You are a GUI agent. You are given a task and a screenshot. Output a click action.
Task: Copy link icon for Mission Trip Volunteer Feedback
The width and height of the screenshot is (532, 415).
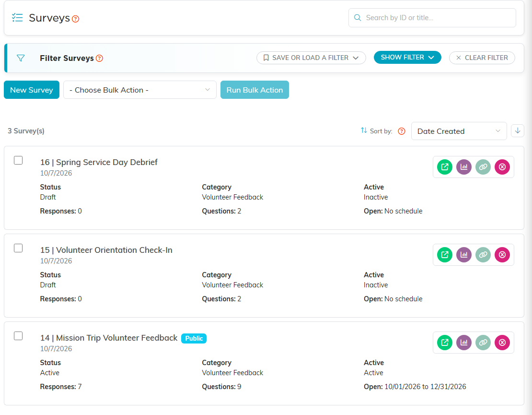(x=483, y=343)
